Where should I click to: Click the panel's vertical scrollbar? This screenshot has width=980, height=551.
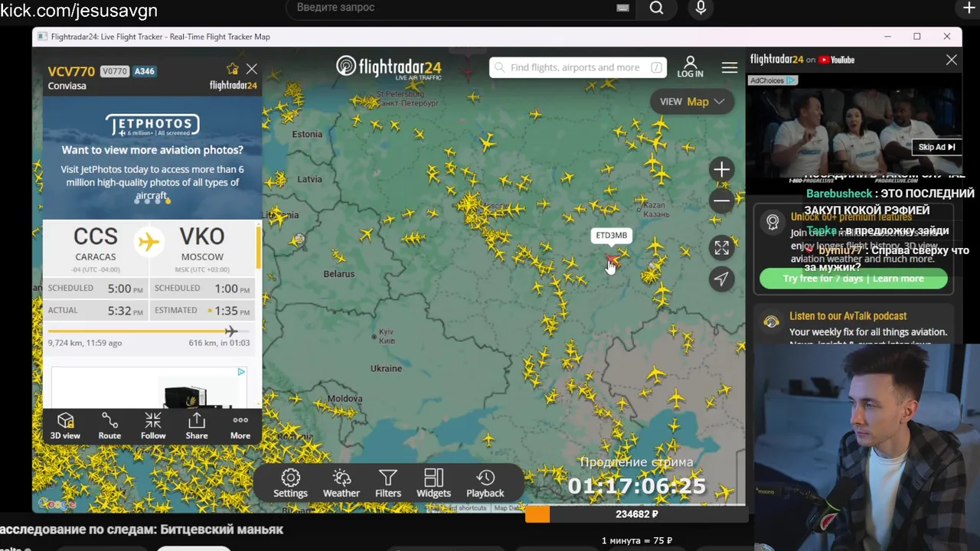tap(259, 247)
